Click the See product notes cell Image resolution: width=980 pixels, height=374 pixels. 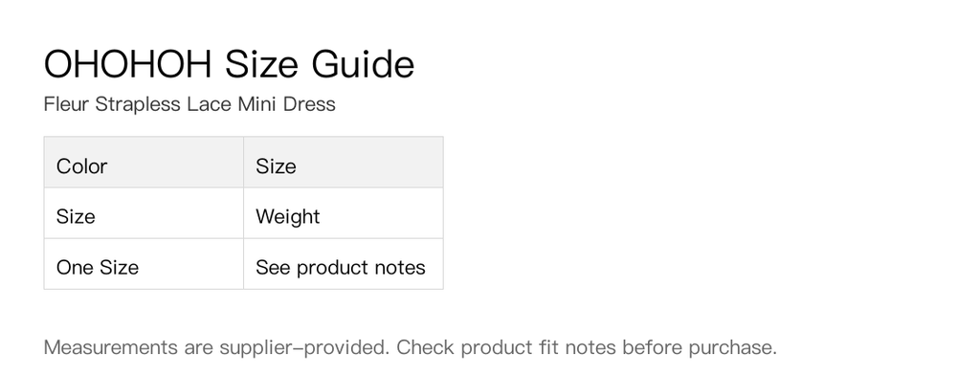click(344, 263)
